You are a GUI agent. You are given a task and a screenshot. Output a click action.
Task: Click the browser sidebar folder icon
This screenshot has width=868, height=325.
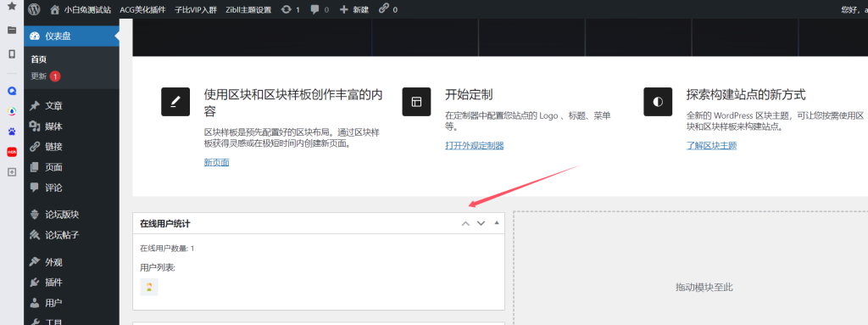coord(12,30)
